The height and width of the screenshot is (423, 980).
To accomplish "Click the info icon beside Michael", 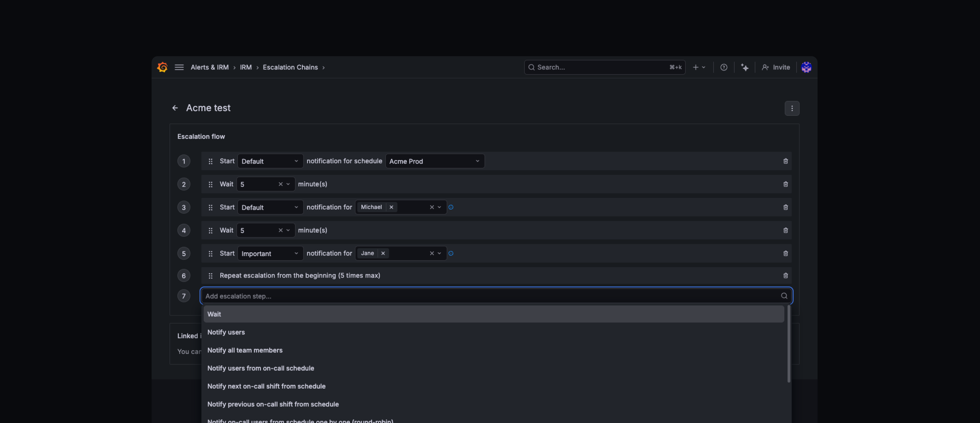I will pos(451,207).
